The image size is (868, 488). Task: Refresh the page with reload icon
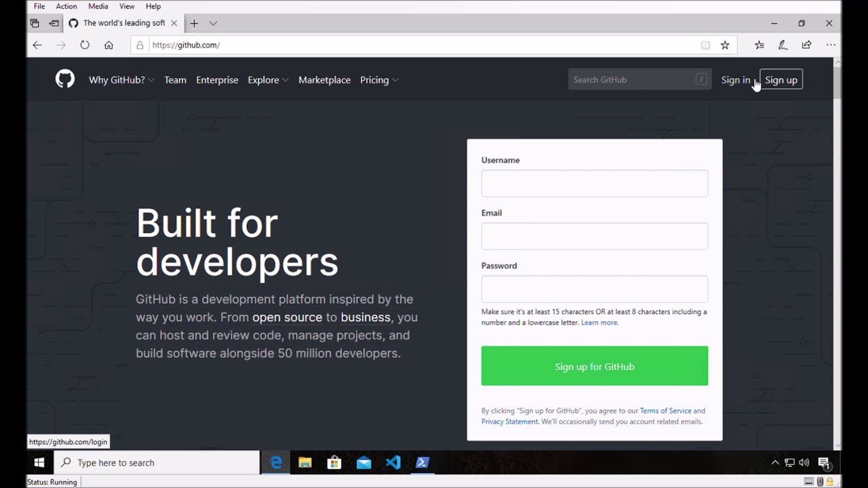pos(85,45)
